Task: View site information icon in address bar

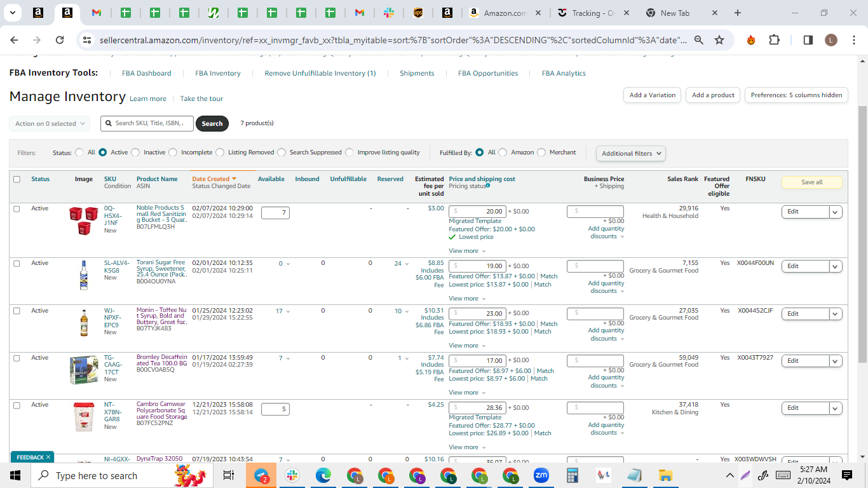Action: click(87, 40)
